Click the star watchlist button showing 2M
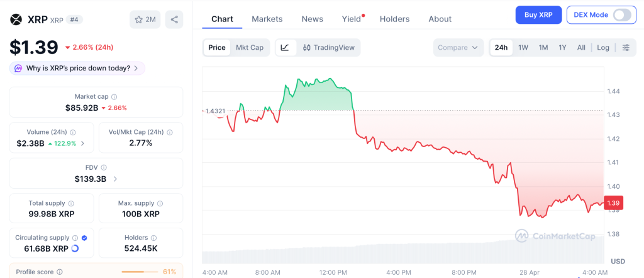 pyautogui.click(x=145, y=19)
